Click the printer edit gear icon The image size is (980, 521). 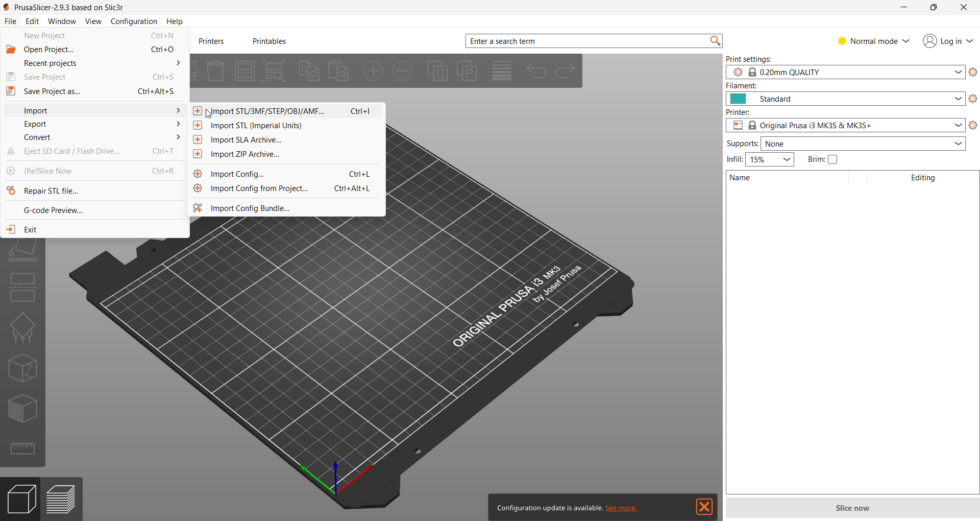coord(973,126)
